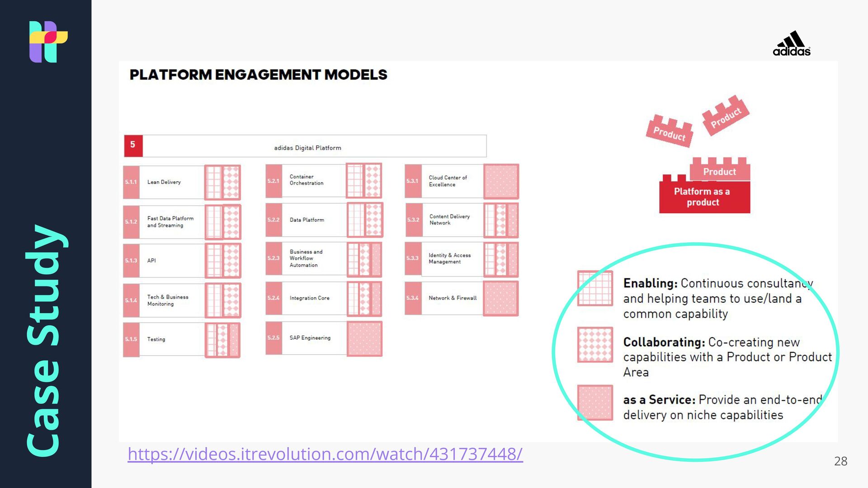This screenshot has height=488, width=868.
Task: Click the adidas logo
Action: pyautogui.click(x=792, y=43)
